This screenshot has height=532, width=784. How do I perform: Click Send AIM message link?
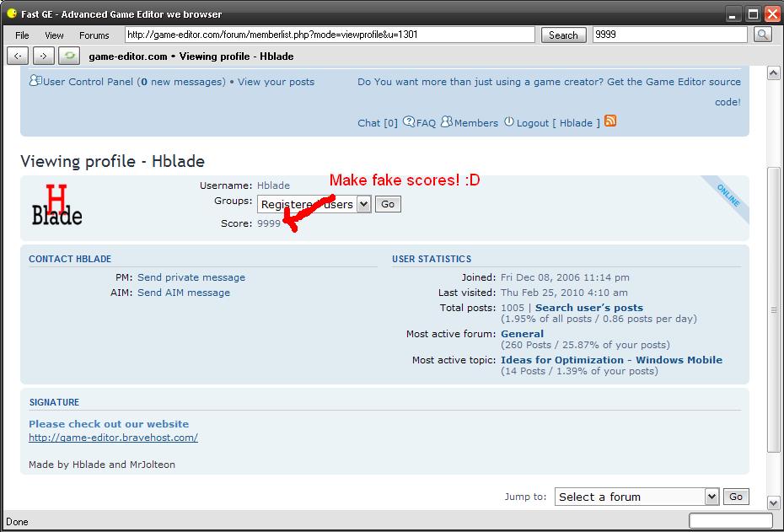[184, 293]
